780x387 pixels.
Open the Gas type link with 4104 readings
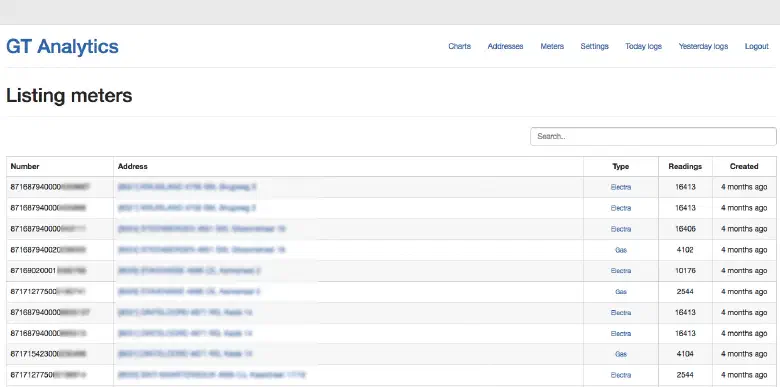[x=621, y=354]
